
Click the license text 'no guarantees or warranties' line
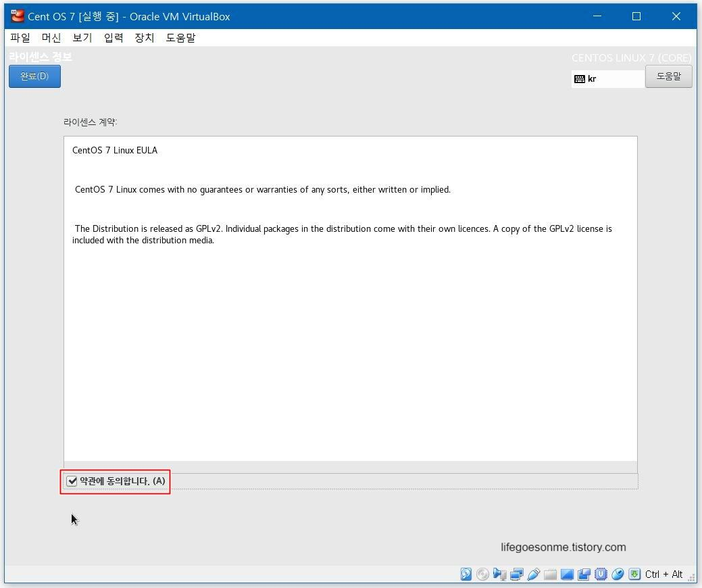[x=262, y=190]
